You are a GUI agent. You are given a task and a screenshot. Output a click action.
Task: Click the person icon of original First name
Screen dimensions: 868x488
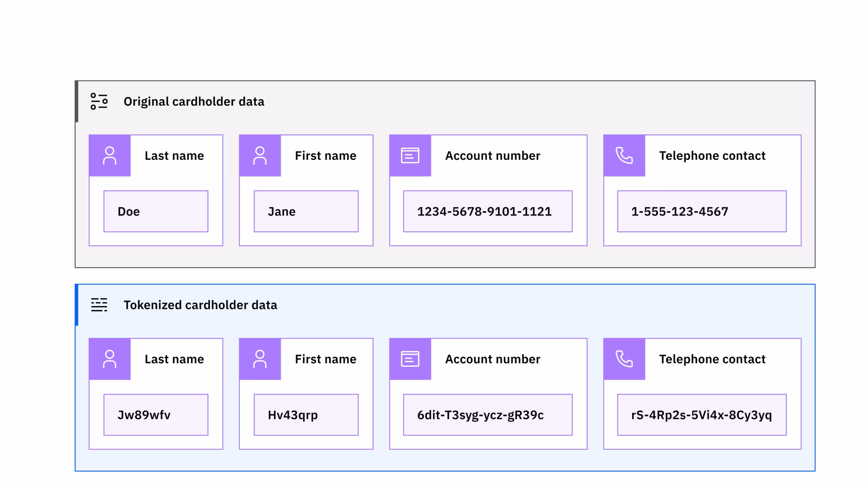pyautogui.click(x=260, y=156)
